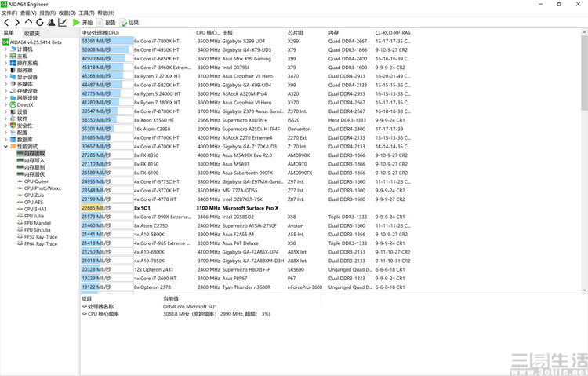The width and height of the screenshot is (588, 376).
Task: Select the CPU Queen benchmark icon
Action: coord(20,181)
